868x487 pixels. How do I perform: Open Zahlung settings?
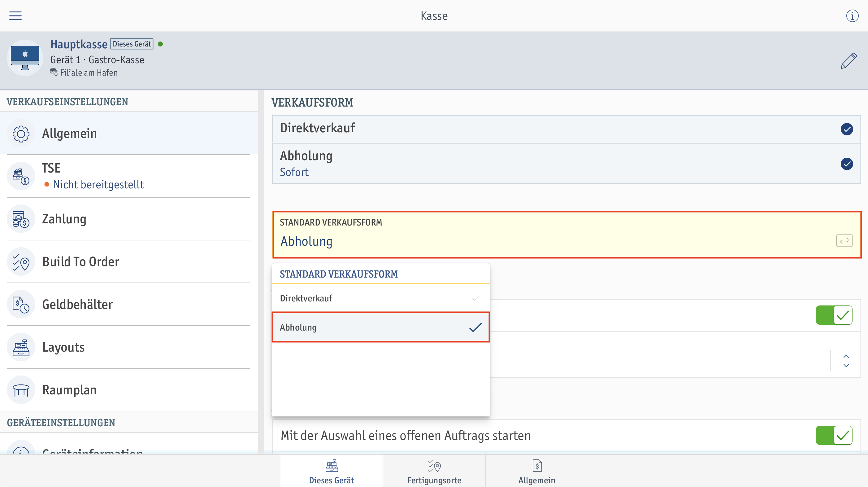pos(129,219)
